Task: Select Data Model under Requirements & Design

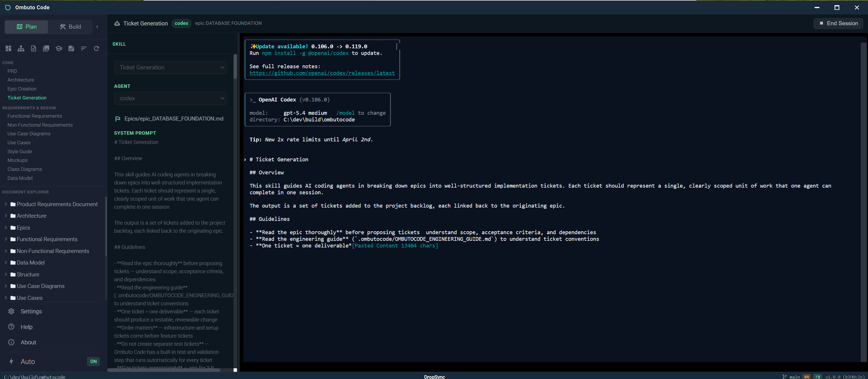Action: (20, 178)
